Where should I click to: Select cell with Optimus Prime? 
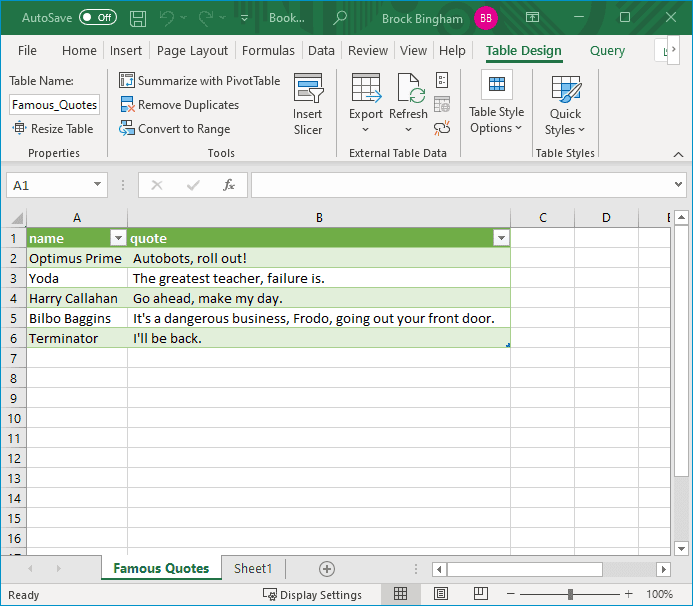77,258
